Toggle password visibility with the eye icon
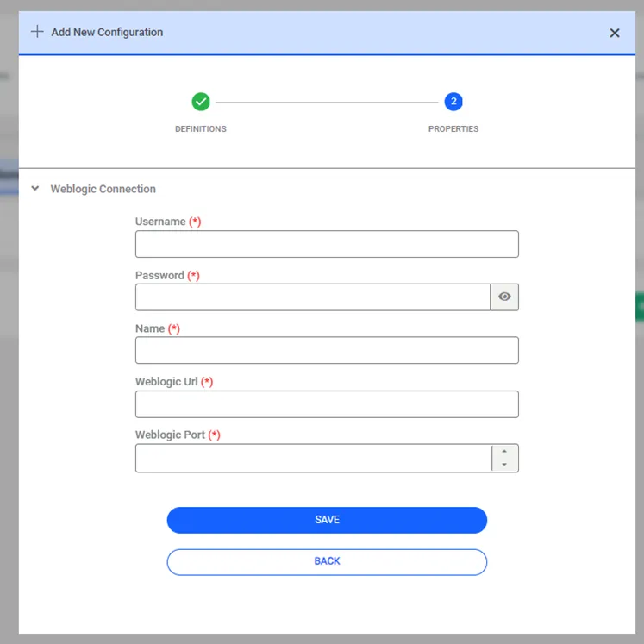644x644 pixels. point(504,297)
